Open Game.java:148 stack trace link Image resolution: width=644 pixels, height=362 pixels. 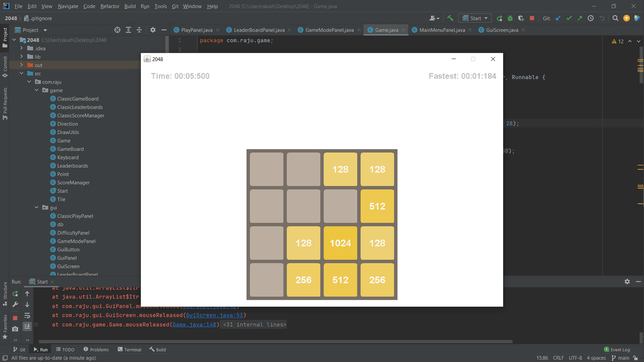pos(195,324)
